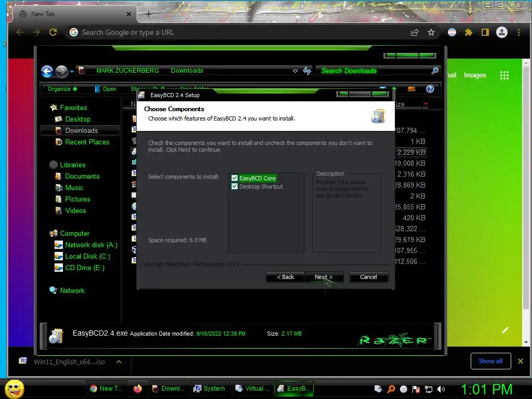Screen dimensions: 532x399
Task: Reload the Chrome page
Action: (x=52, y=32)
